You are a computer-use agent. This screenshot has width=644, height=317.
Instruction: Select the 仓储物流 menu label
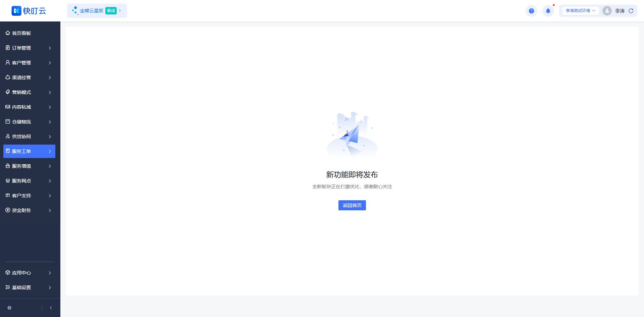[21, 122]
